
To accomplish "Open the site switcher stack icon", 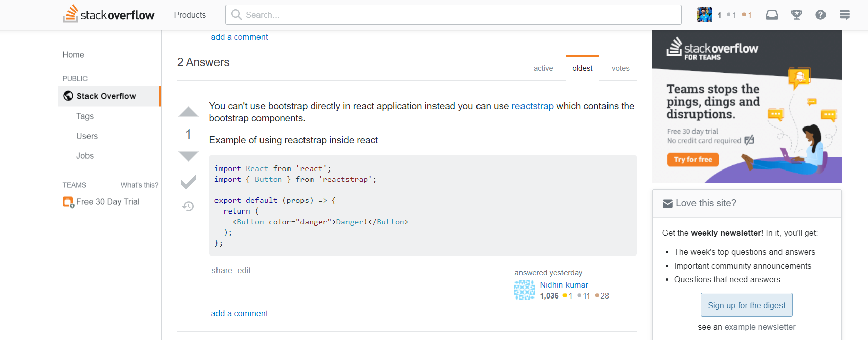I will [844, 15].
